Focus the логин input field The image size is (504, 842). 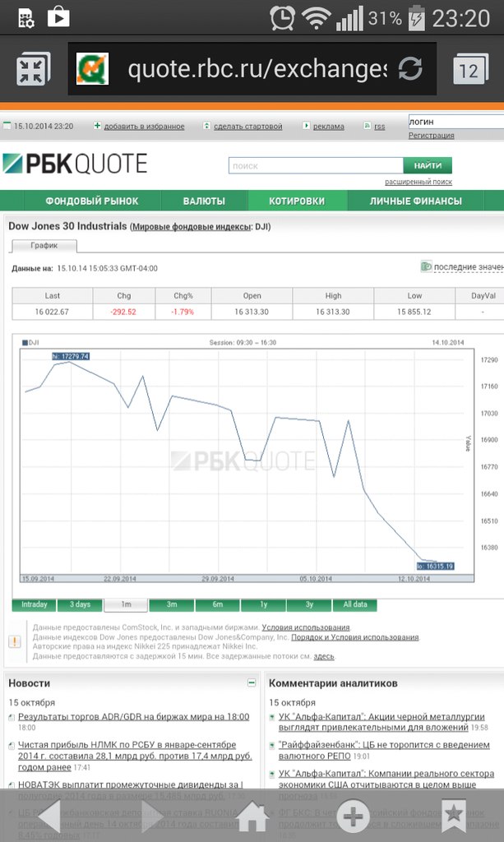[455, 122]
